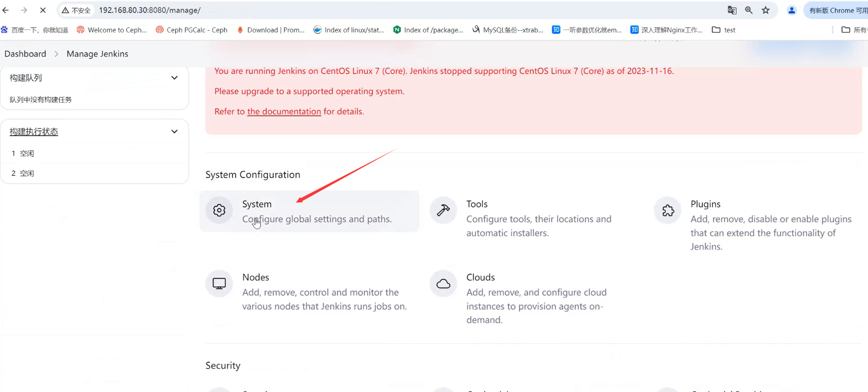The image size is (868, 392).
Task: Open the translate page icon
Action: 732,10
